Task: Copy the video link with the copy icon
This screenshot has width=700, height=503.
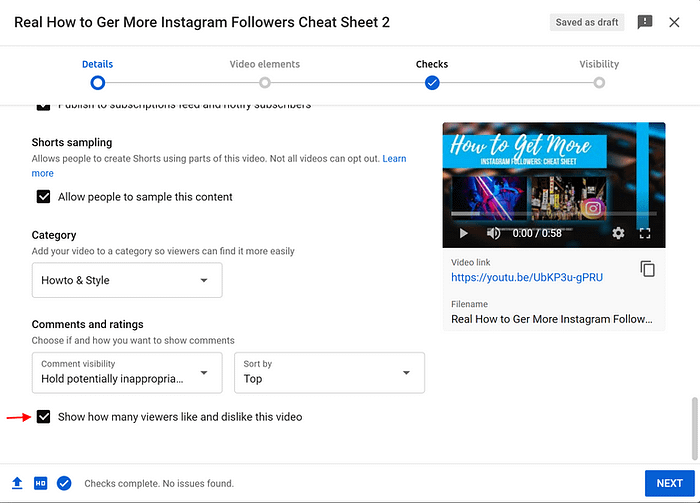Action: (647, 269)
